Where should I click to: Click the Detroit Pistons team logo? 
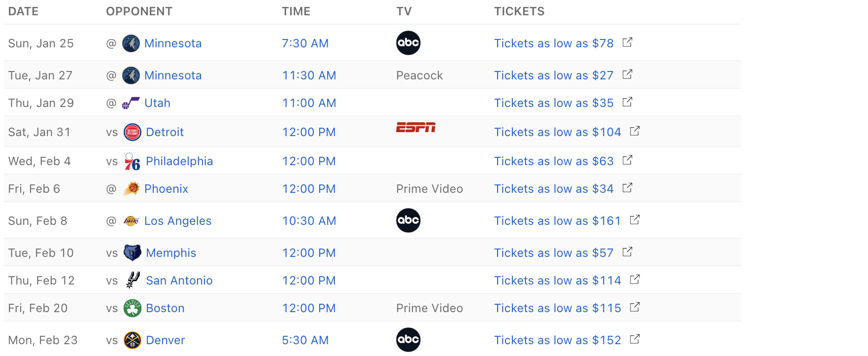tap(133, 132)
